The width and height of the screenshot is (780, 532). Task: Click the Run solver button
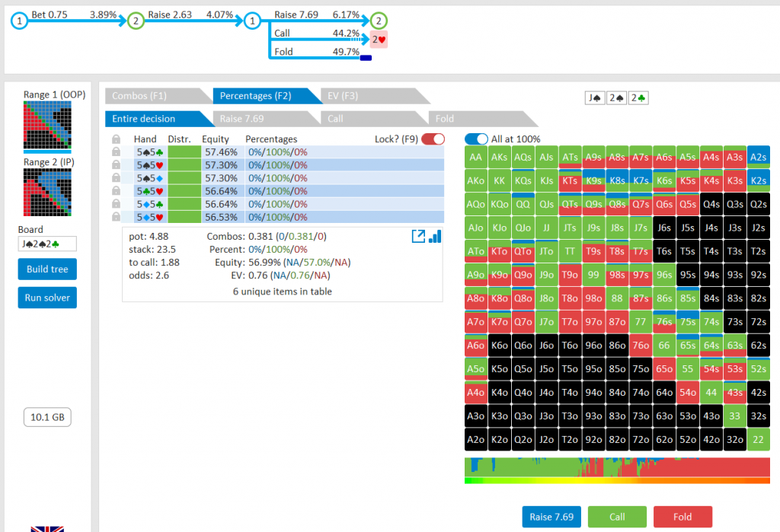click(47, 298)
